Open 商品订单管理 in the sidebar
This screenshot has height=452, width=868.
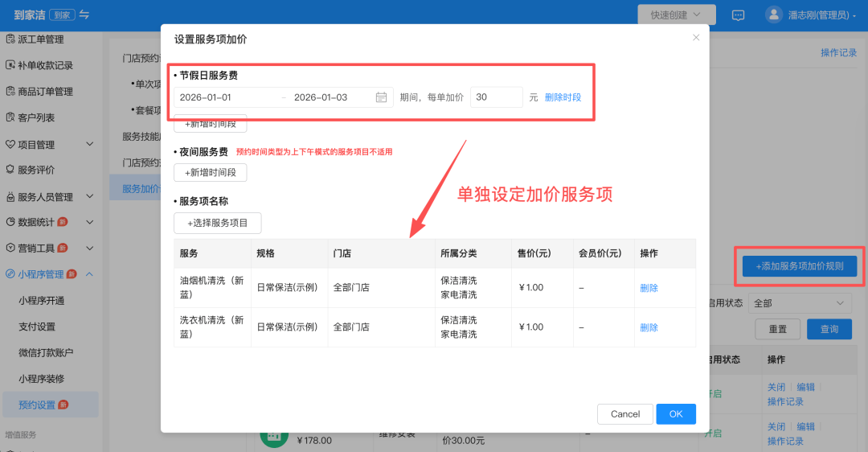pos(45,92)
